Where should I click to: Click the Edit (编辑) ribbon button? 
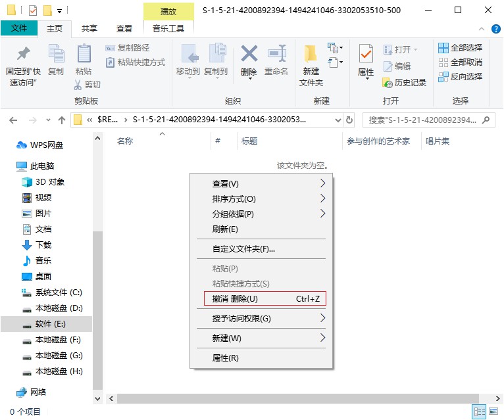[397, 66]
